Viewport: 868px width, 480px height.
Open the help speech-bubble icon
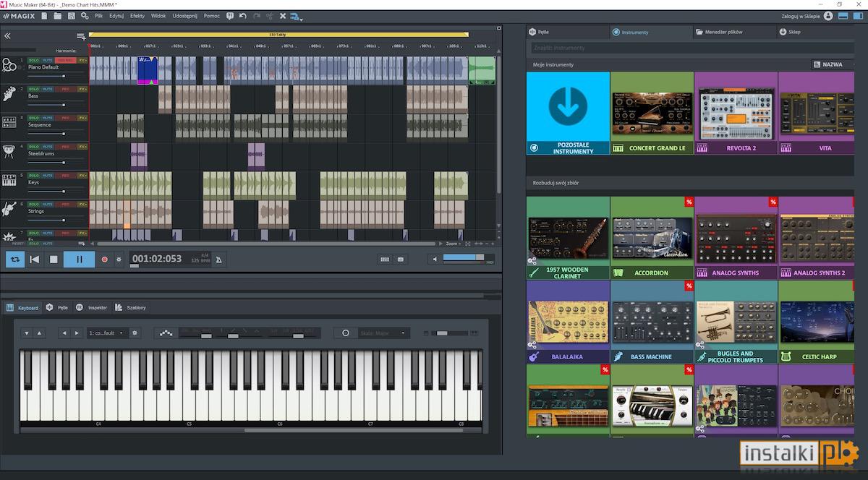[x=229, y=16]
